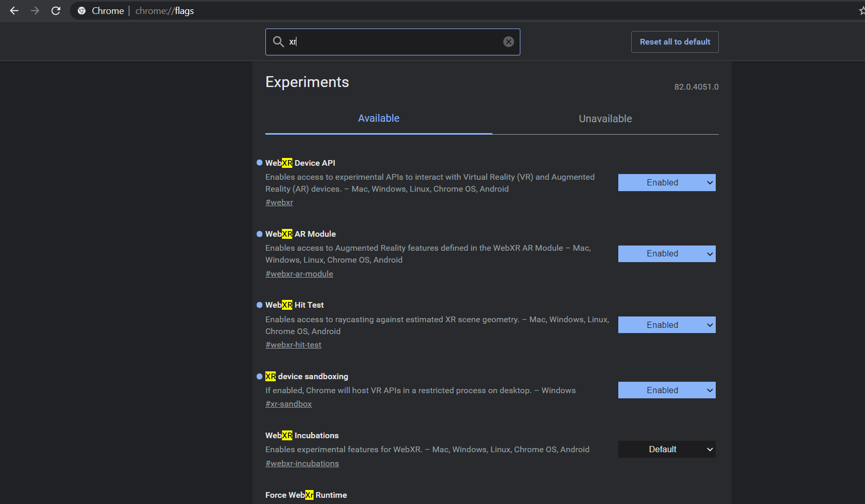Viewport: 865px width, 504px height.
Task: Switch to the Available tab
Action: (x=379, y=119)
